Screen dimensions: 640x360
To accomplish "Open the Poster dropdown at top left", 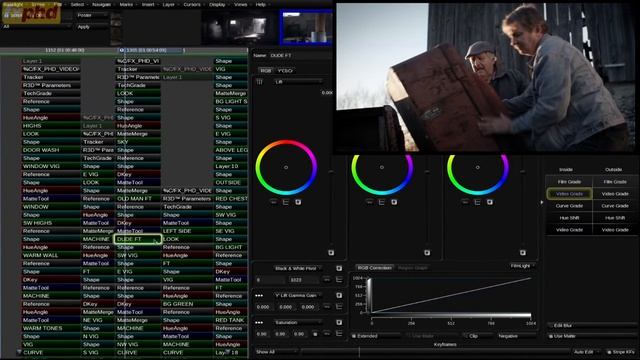I will click(x=92, y=15).
